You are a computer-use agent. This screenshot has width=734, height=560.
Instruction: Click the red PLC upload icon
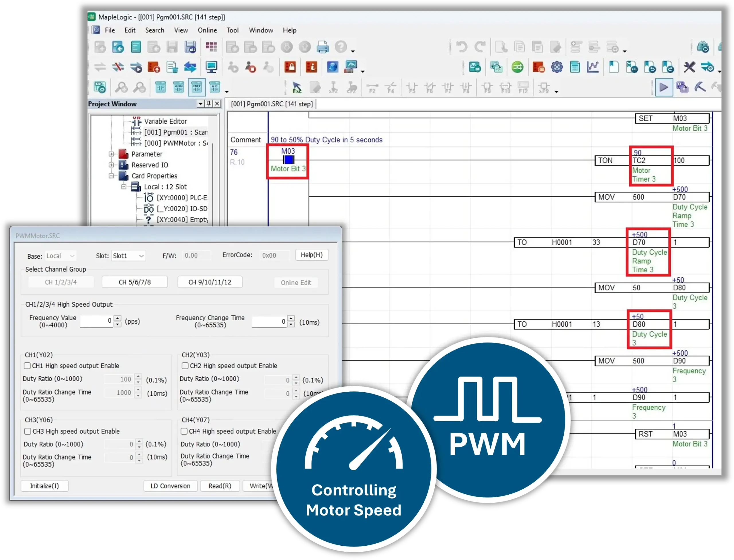(154, 67)
